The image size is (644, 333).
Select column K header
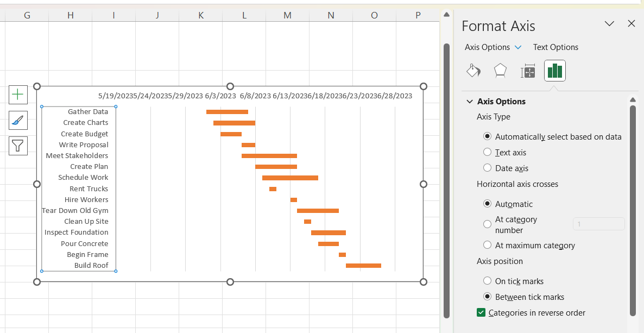[x=201, y=15]
